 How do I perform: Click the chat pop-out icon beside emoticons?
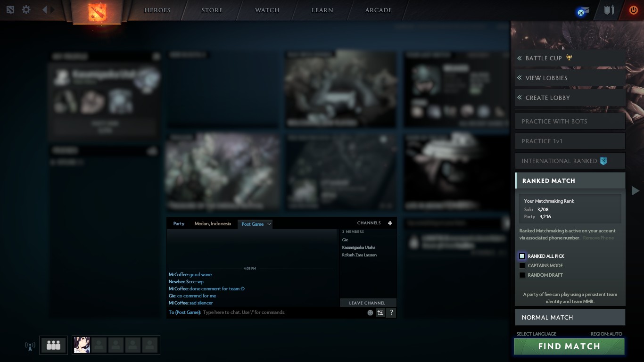pos(380,313)
